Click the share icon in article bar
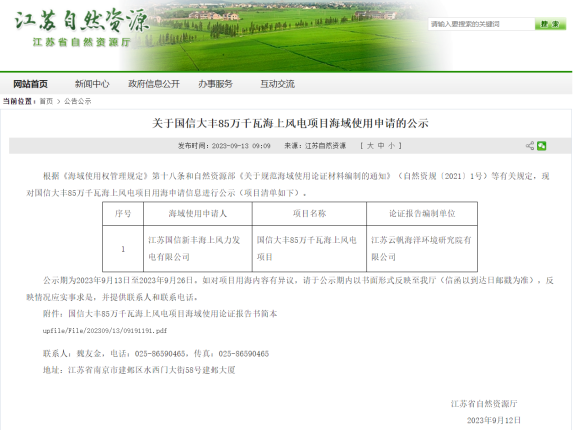 530,146
